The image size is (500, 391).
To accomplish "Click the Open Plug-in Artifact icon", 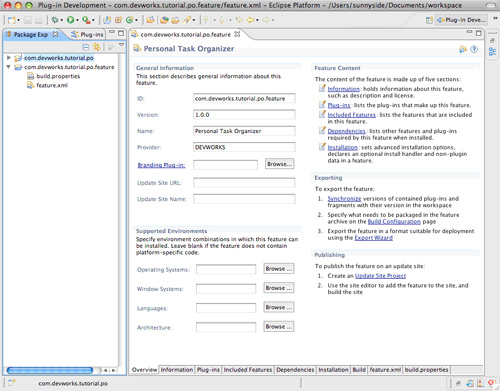I will point(150,20).
